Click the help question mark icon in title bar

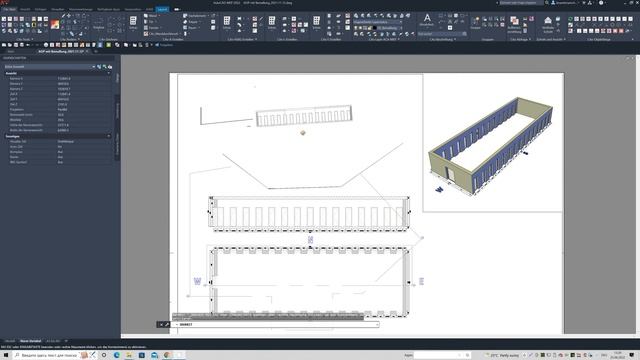601,3
